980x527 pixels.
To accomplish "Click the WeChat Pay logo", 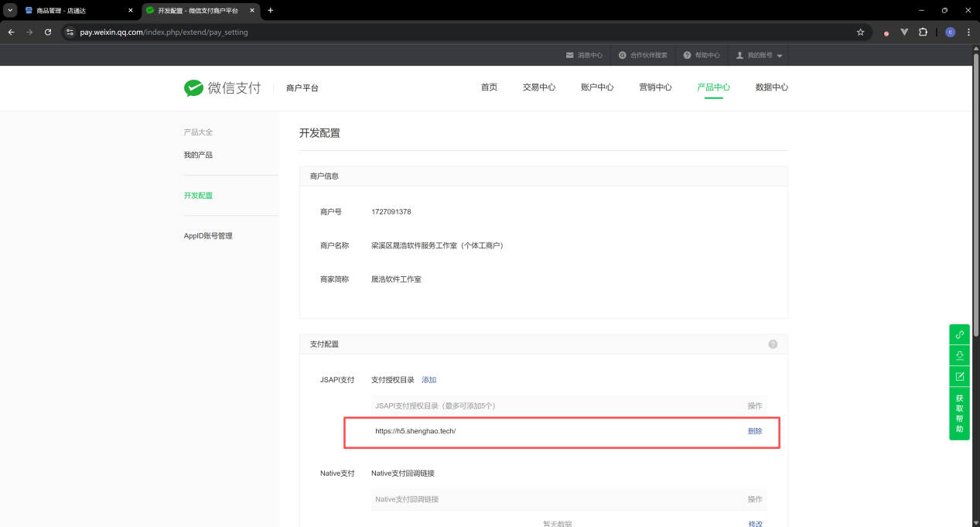I will (x=222, y=87).
